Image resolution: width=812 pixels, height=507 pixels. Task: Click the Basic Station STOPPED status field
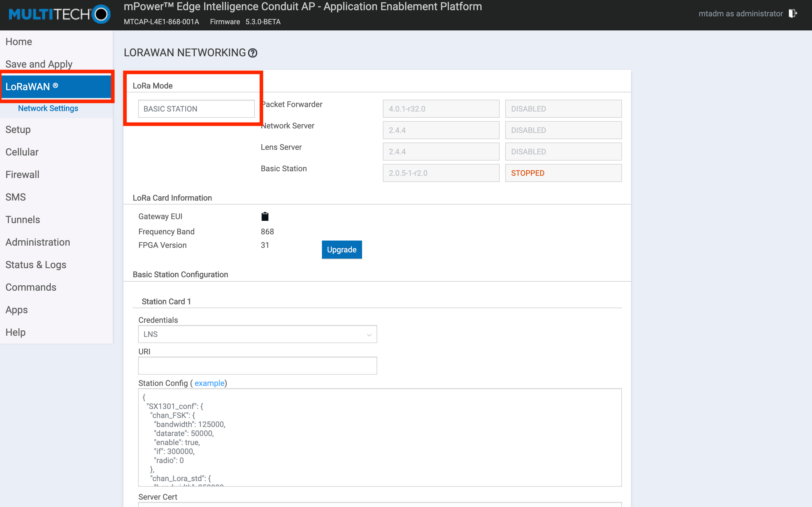pyautogui.click(x=563, y=173)
